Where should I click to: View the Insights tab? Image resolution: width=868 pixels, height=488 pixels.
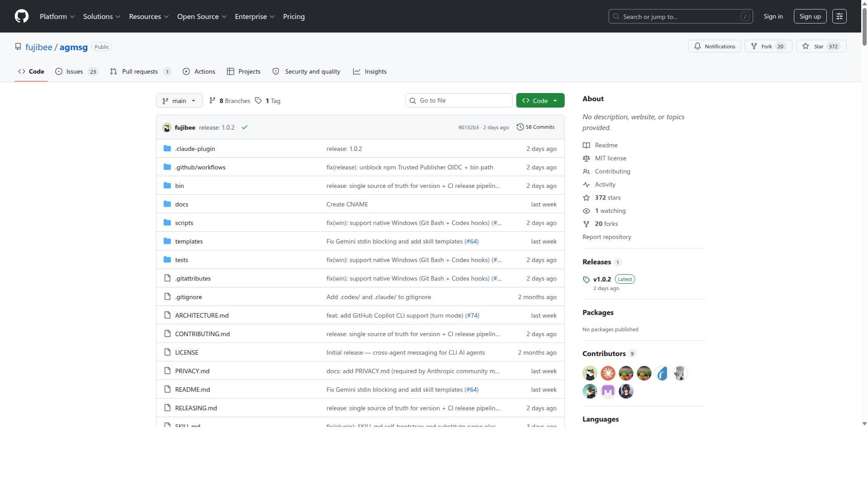click(370, 71)
